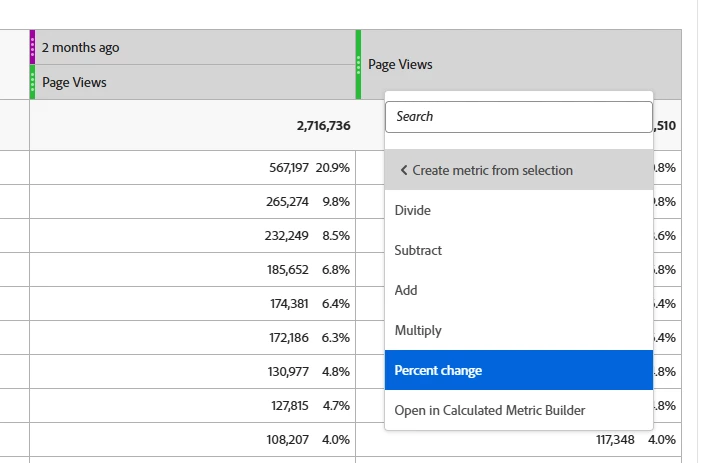Select right Page Views column header

[x=521, y=64]
